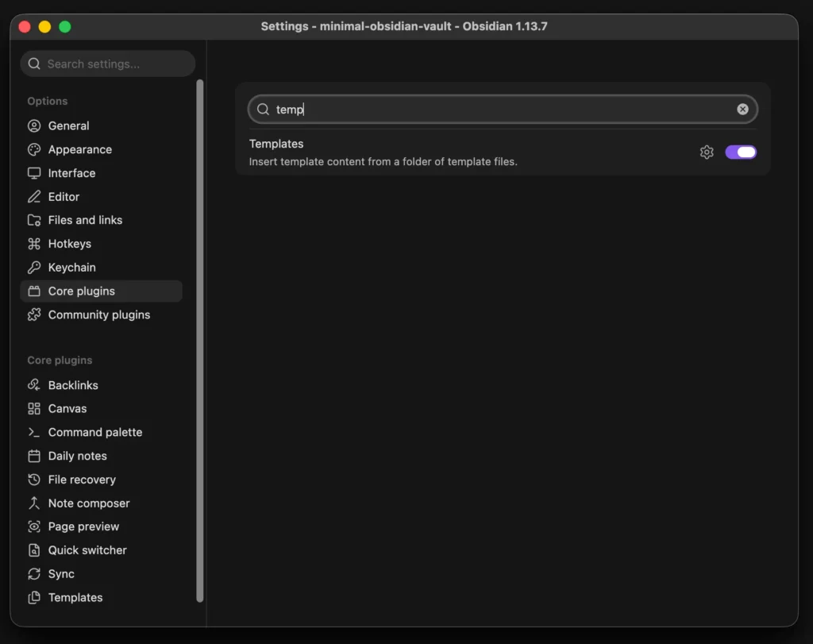Click the Editor pencil icon
Viewport: 813px width, 644px height.
[x=34, y=196]
